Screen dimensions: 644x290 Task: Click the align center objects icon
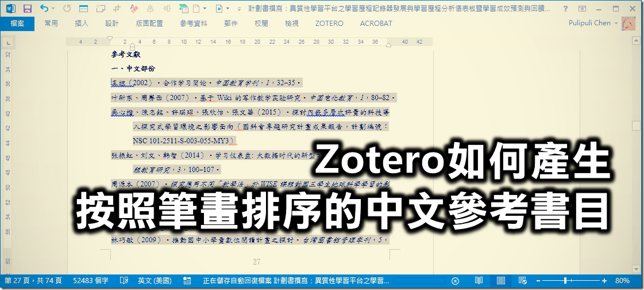[x=151, y=8]
